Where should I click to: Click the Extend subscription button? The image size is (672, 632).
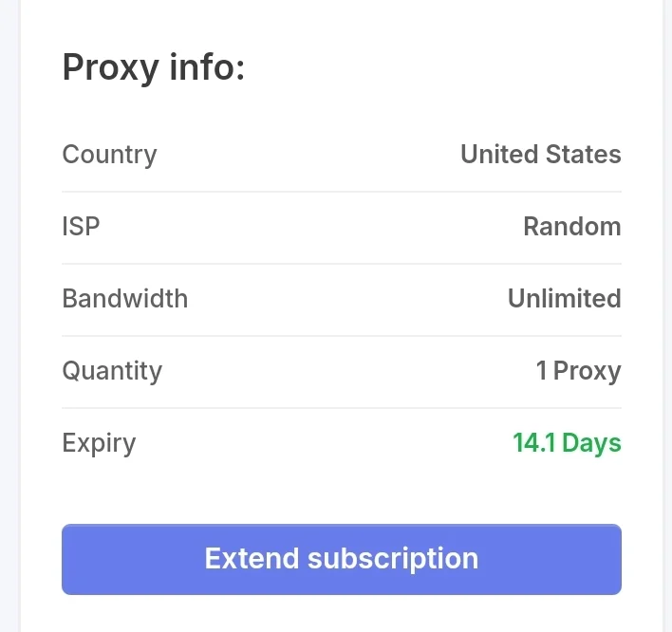[x=342, y=559]
